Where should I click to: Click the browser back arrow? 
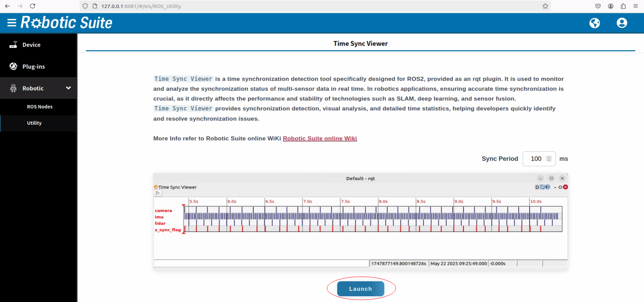[x=7, y=6]
